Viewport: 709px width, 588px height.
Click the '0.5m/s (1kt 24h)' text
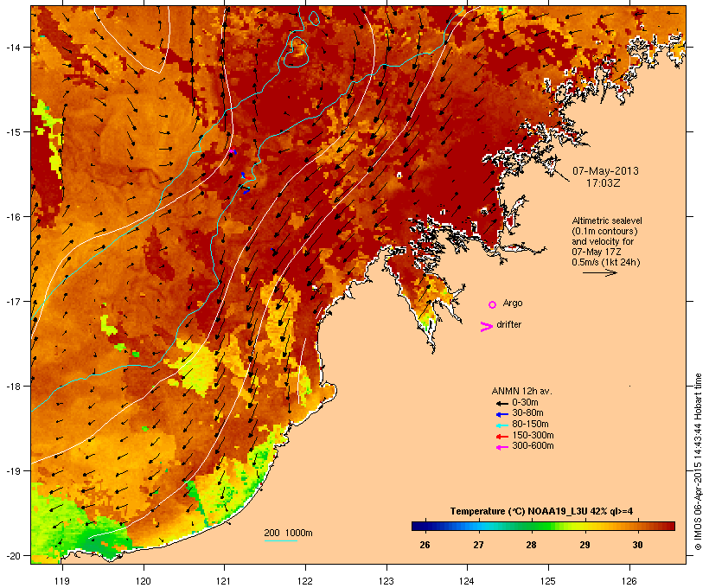coord(606,262)
